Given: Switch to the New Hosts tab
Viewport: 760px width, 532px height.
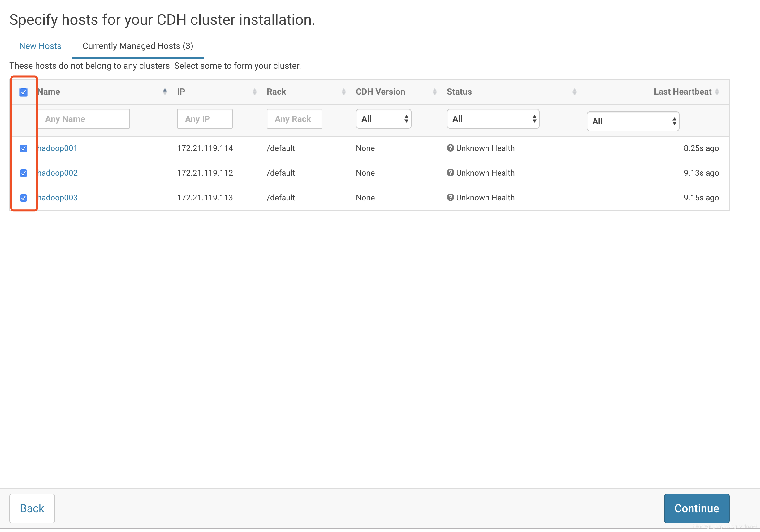Looking at the screenshot, I should pyautogui.click(x=40, y=46).
